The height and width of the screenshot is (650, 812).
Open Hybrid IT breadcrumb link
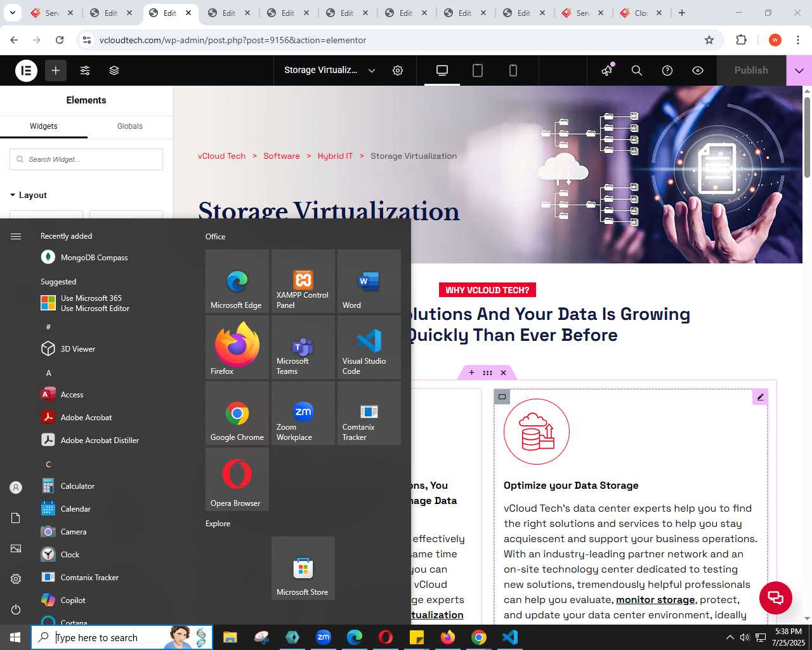click(335, 156)
